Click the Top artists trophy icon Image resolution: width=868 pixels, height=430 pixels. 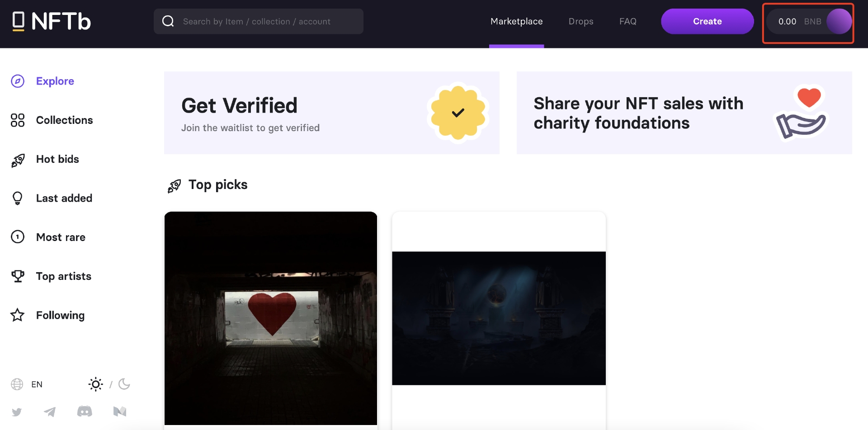point(18,276)
